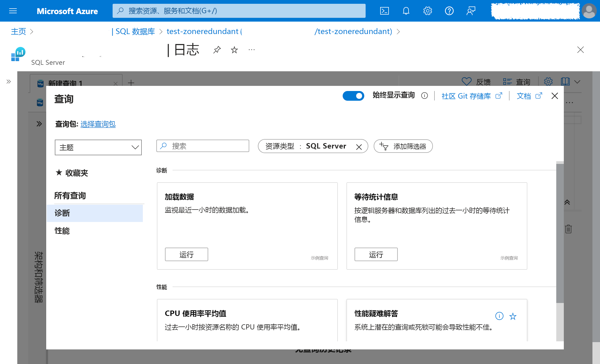Show info for performance troubleshooting query
Screen dimensions: 600x364
click(499, 316)
